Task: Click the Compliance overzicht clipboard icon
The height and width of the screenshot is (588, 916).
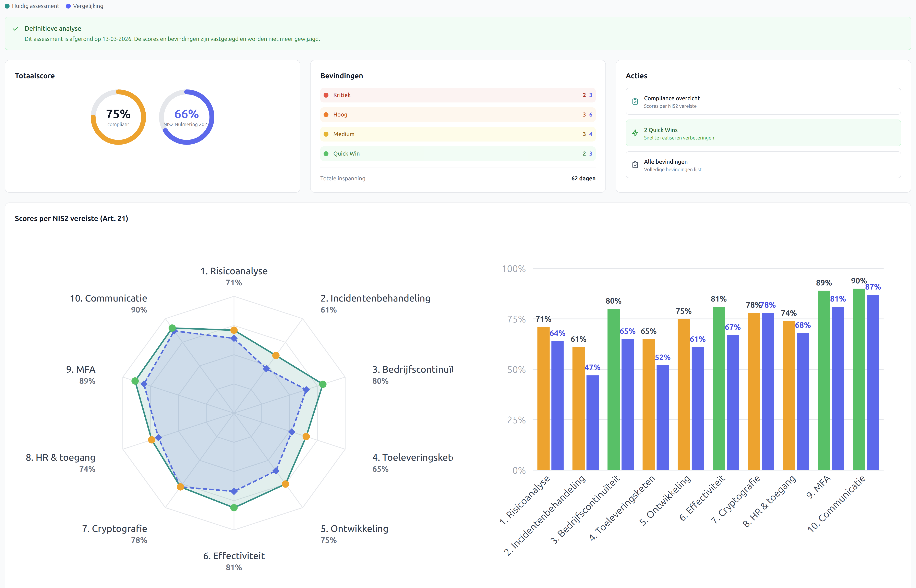Action: (635, 102)
